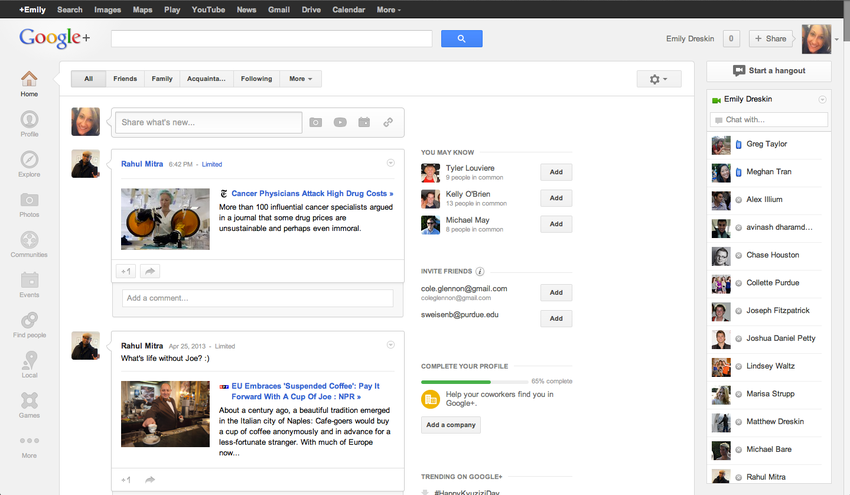Click Add a comment field
The image size is (850, 495).
pyautogui.click(x=257, y=298)
